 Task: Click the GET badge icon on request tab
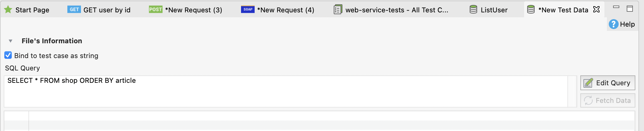[74, 10]
